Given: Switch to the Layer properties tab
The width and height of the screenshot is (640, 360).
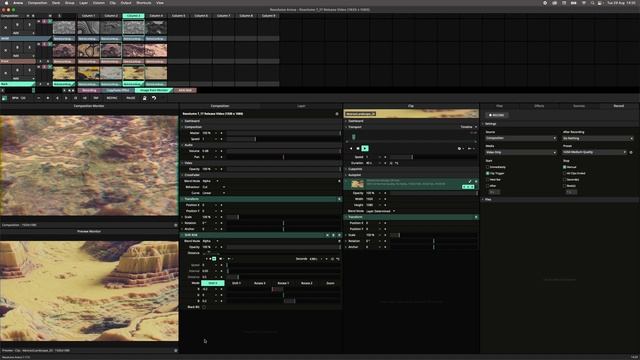Looking at the screenshot, I should [x=301, y=106].
